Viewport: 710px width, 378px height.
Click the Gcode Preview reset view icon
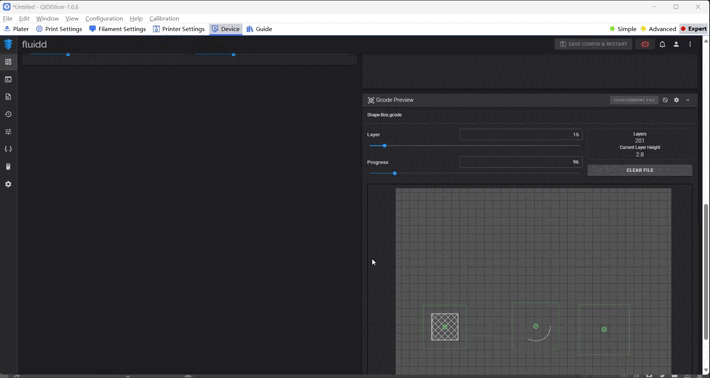[665, 100]
